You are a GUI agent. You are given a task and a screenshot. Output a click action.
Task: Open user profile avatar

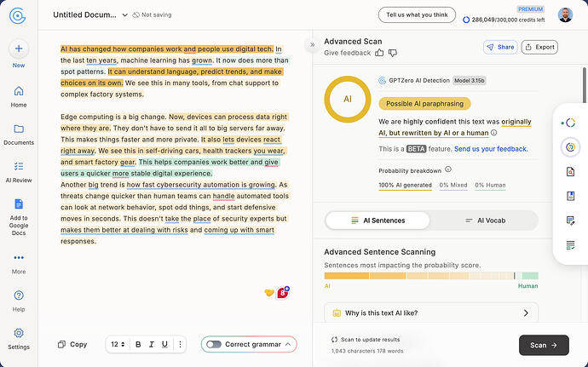pos(565,15)
